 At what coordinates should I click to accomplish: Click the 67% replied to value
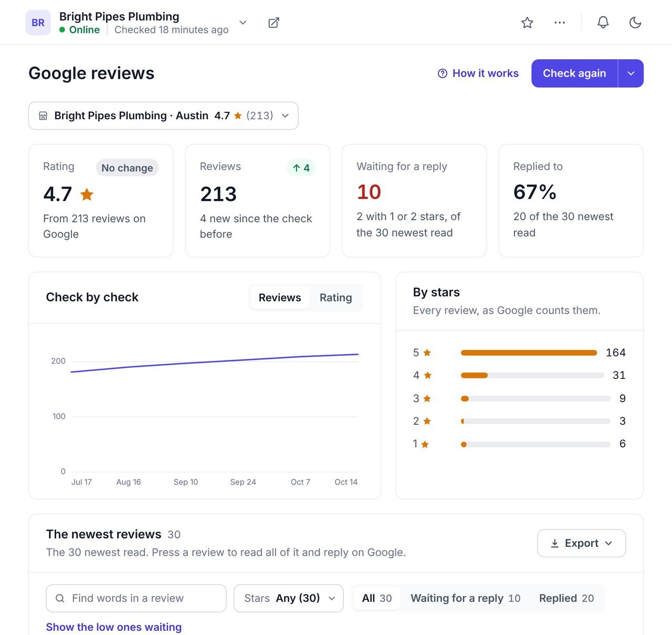click(534, 192)
